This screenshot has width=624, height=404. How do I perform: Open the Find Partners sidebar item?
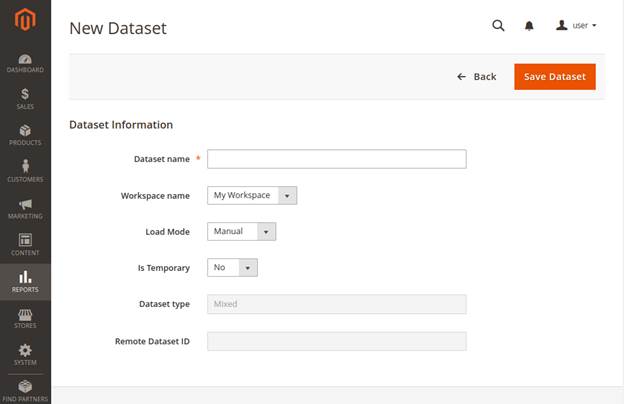coord(25,391)
